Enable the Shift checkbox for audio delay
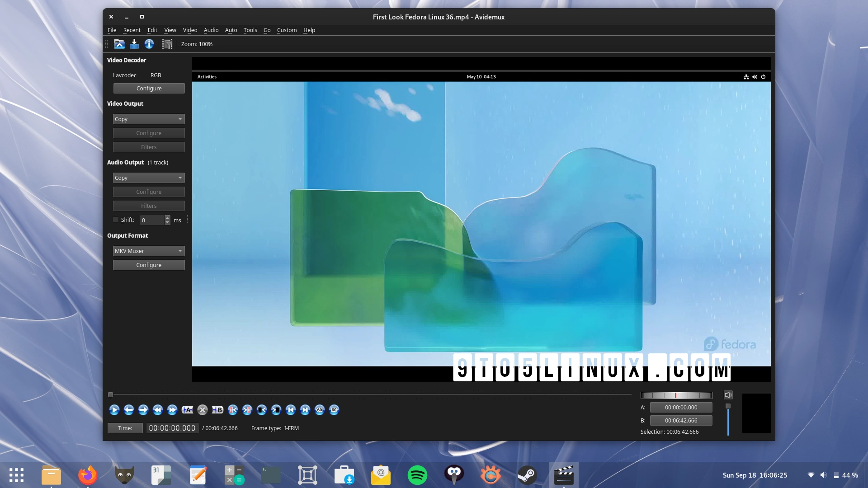868x488 pixels. 115,220
